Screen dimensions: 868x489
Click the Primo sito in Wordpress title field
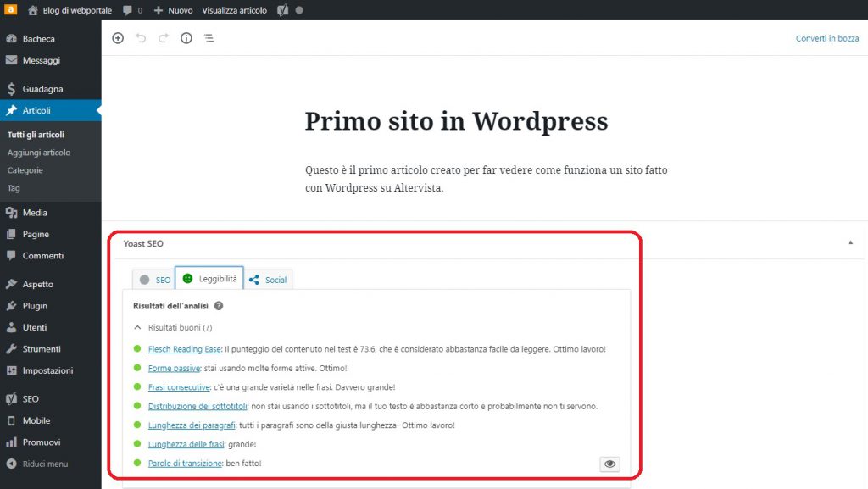click(456, 121)
